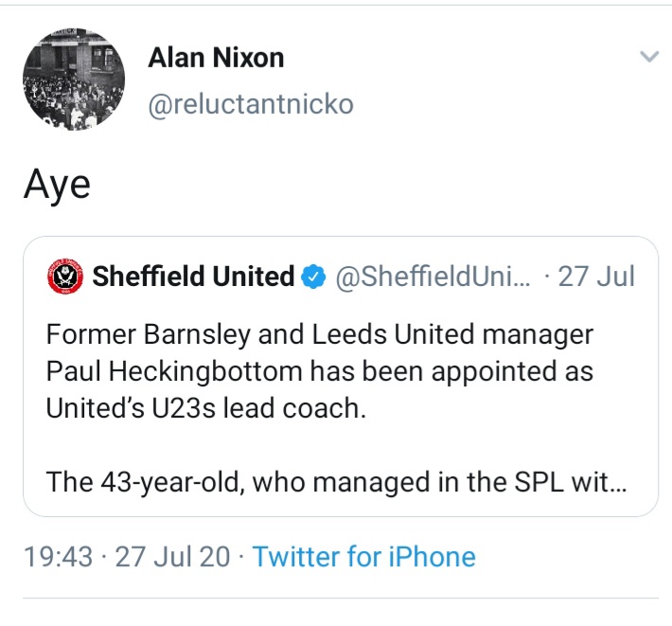Expand the tweet options chevron

click(x=648, y=58)
